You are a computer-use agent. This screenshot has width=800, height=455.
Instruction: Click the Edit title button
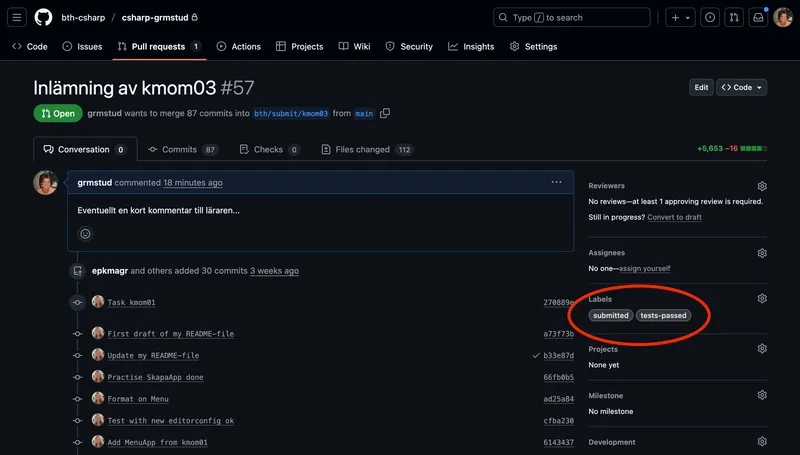pyautogui.click(x=701, y=88)
